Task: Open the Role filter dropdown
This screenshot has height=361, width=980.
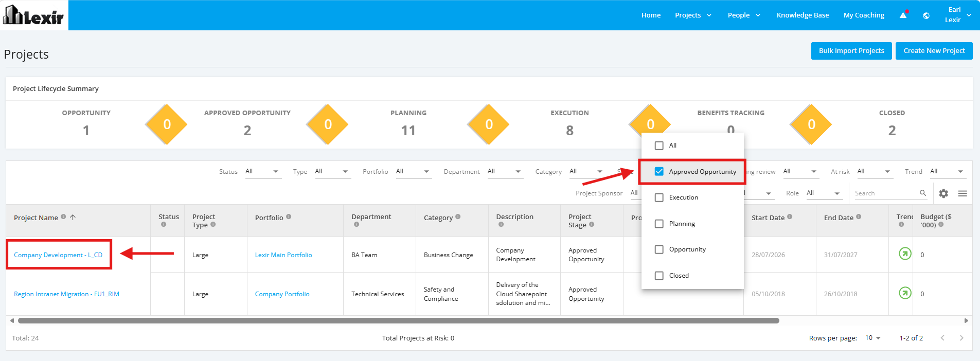Action: [x=824, y=193]
